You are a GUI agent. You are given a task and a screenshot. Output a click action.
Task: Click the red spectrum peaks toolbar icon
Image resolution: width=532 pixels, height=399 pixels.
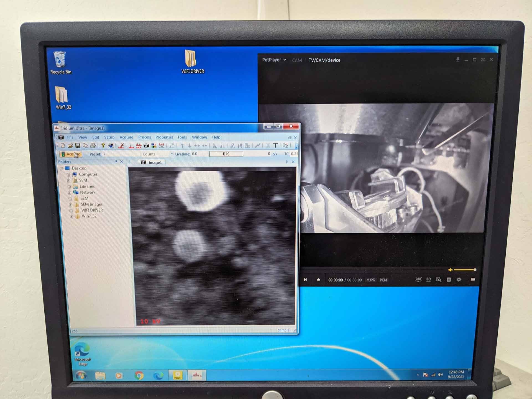pyautogui.click(x=131, y=146)
